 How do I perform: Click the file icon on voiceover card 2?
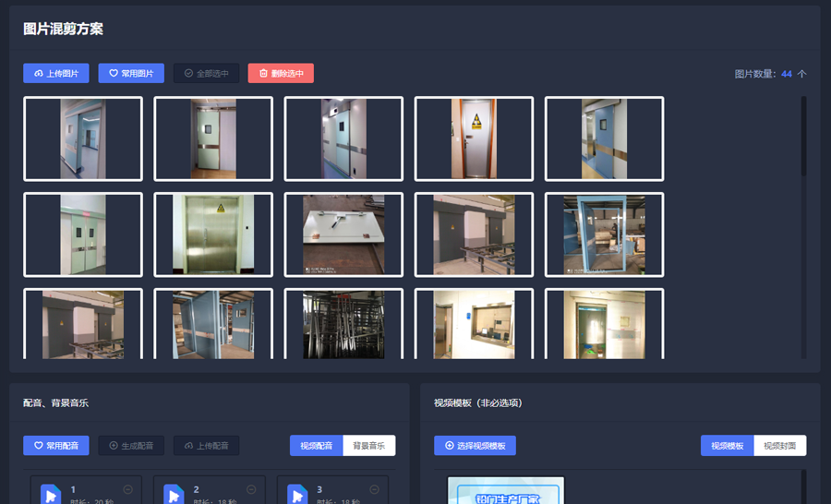coord(174,494)
